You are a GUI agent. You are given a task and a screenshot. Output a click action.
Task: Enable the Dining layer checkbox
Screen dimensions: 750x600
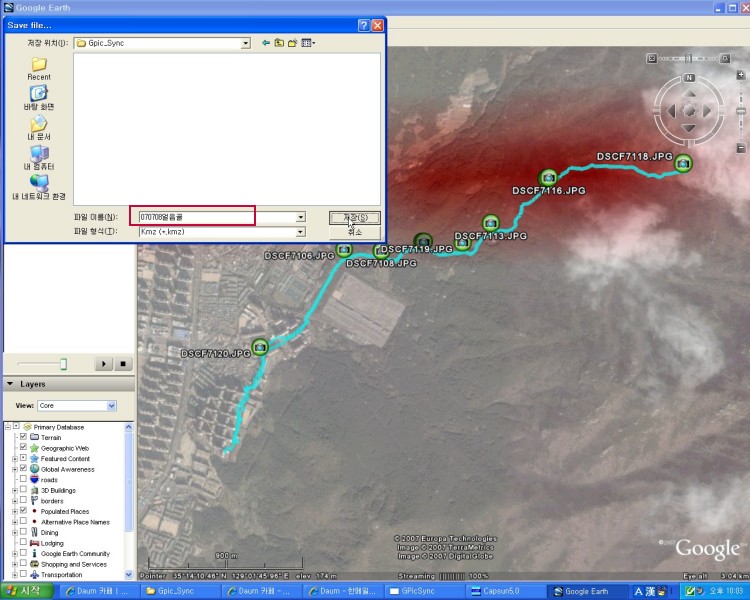[23, 532]
